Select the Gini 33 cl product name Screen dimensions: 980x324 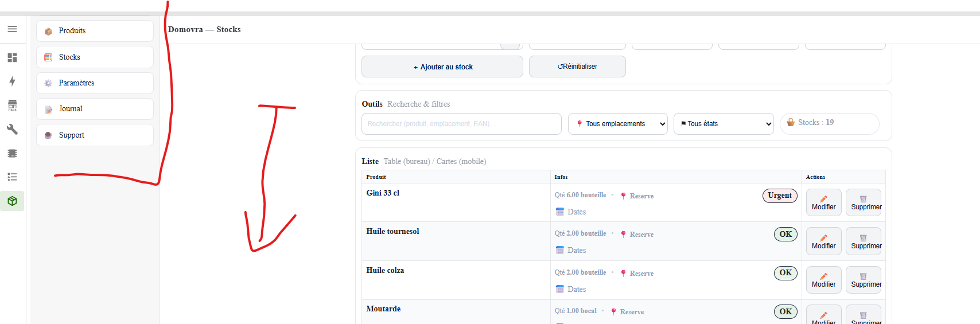(383, 193)
